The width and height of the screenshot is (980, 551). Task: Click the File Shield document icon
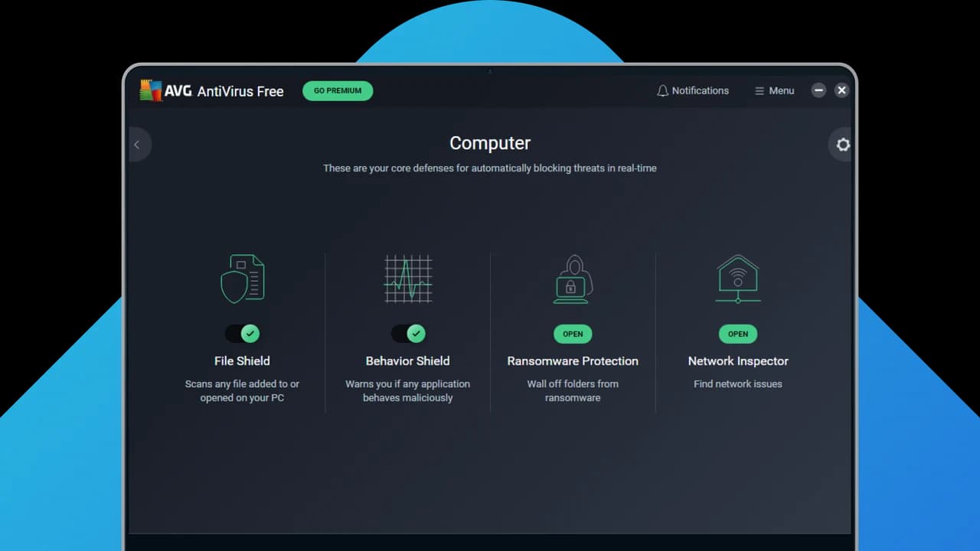(x=242, y=279)
